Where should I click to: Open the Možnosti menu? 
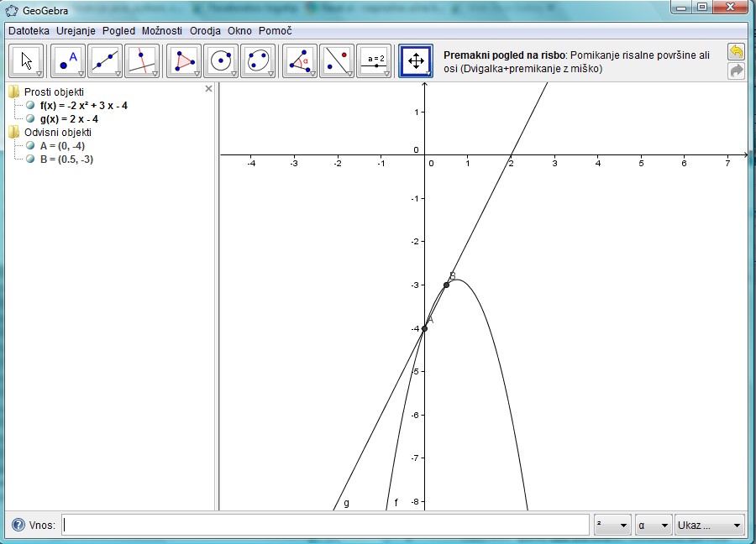click(161, 30)
